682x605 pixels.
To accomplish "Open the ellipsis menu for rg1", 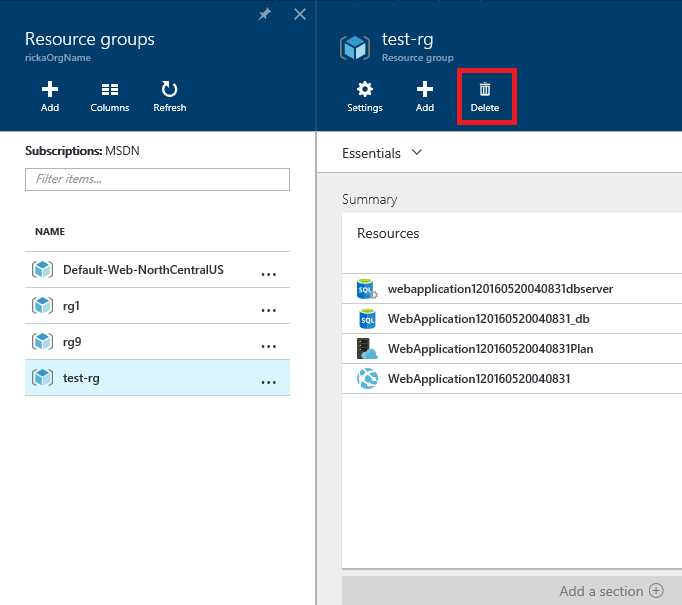I will coord(268,310).
